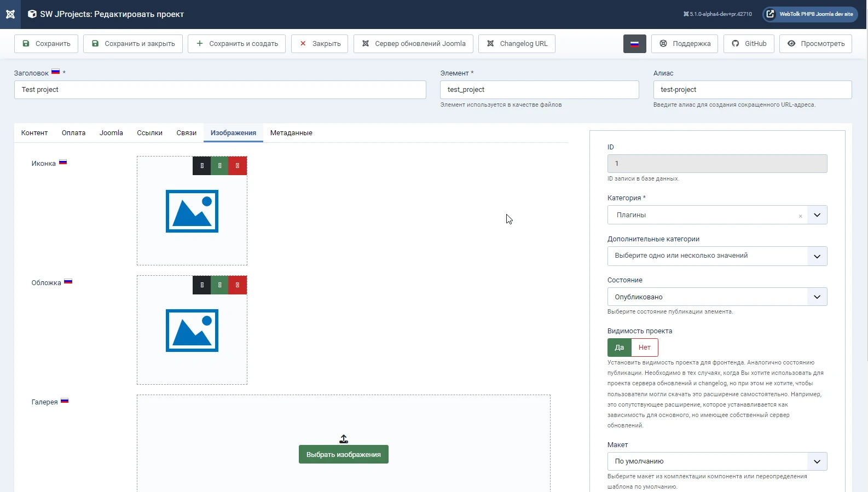Image resolution: width=868 pixels, height=492 pixels.
Task: Select the Изображения tab
Action: [233, 133]
